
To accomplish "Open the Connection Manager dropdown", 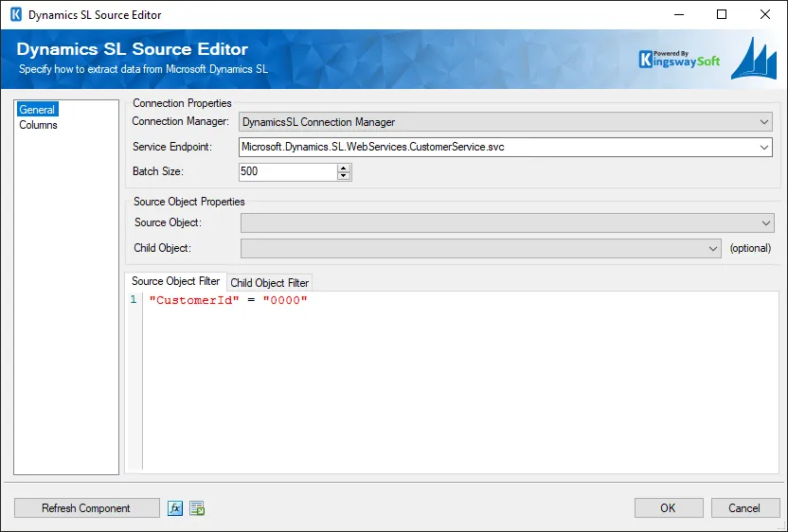I will (506, 122).
